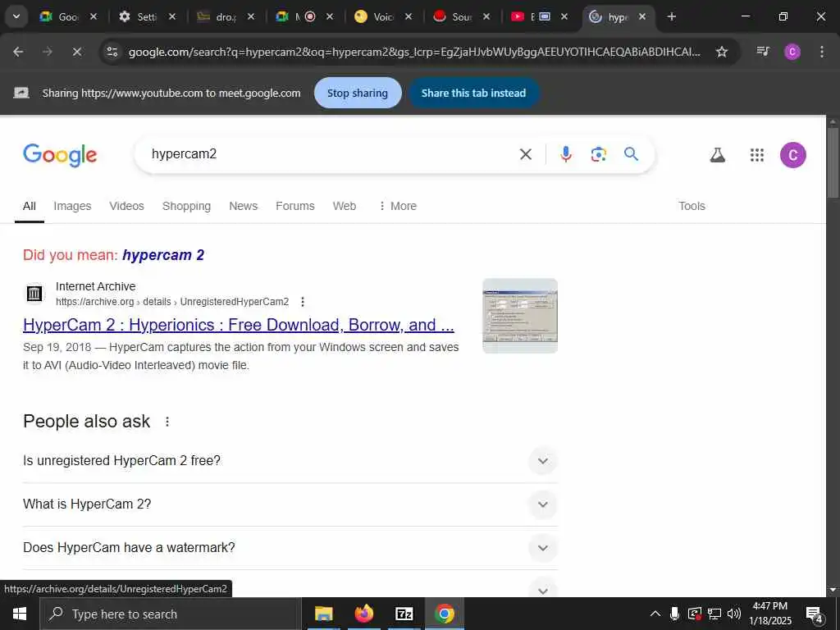The image size is (840, 630).
Task: Open a new tab with plus button
Action: 672,16
